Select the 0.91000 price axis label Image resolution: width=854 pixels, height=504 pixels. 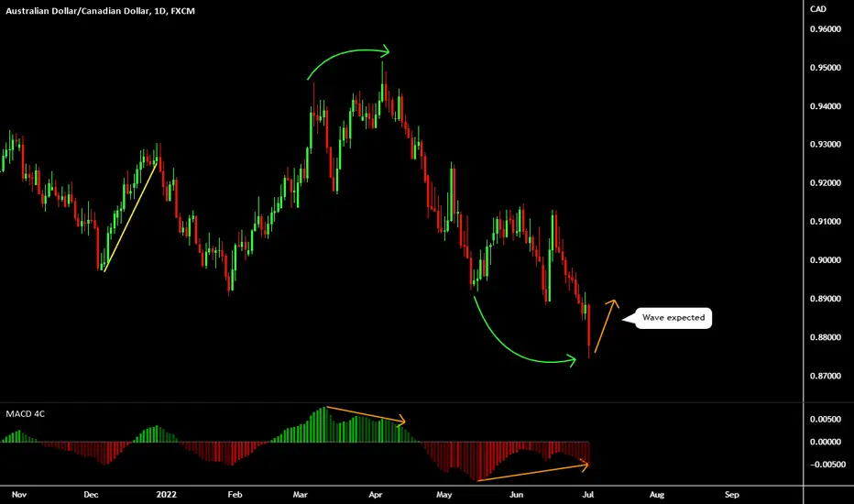point(825,222)
